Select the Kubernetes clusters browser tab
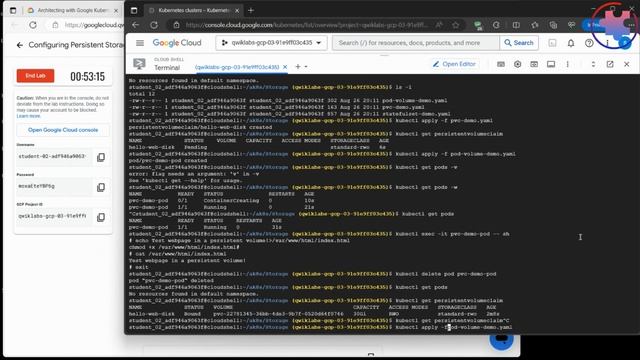The height and width of the screenshot is (360, 640). (x=193, y=11)
